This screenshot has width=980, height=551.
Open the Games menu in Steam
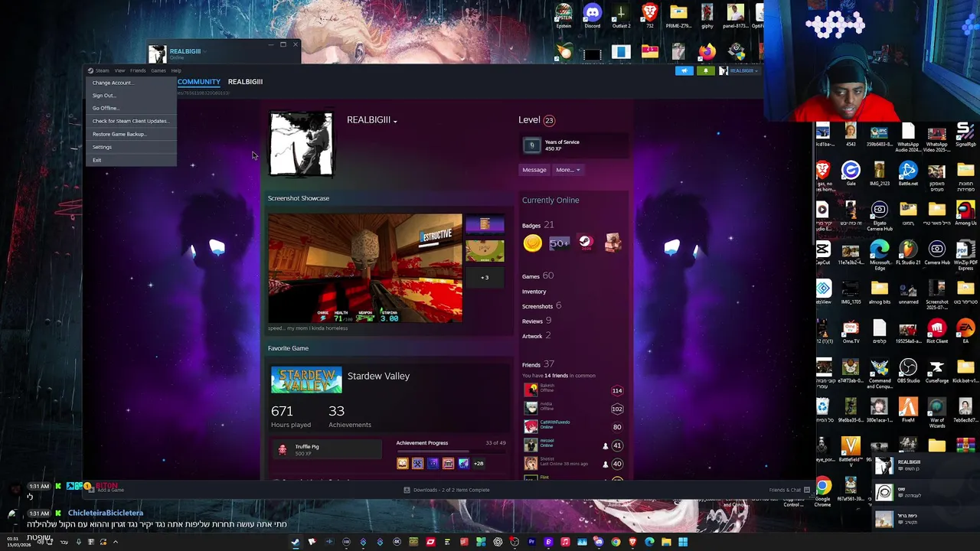pyautogui.click(x=158, y=70)
